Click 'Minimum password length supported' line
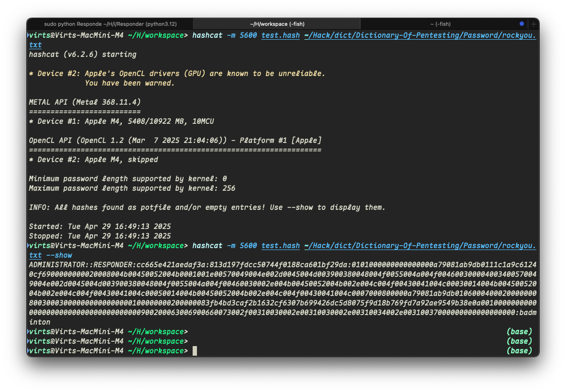566x392 pixels. pyautogui.click(x=128, y=179)
